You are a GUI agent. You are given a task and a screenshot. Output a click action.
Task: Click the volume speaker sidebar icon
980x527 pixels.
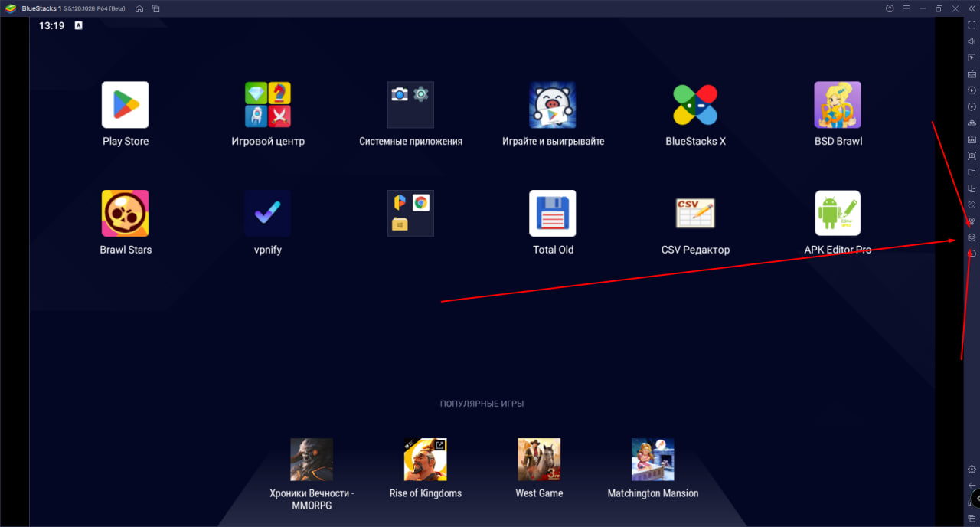point(972,41)
